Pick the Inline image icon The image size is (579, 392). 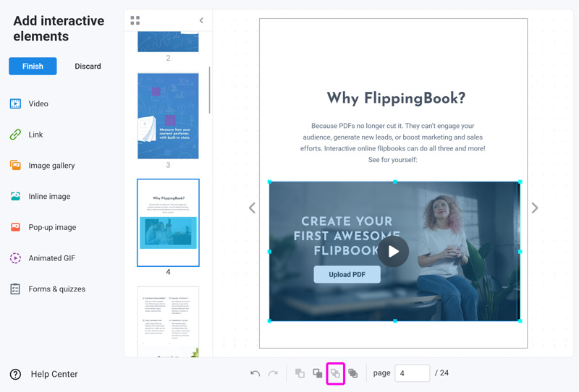tap(15, 197)
